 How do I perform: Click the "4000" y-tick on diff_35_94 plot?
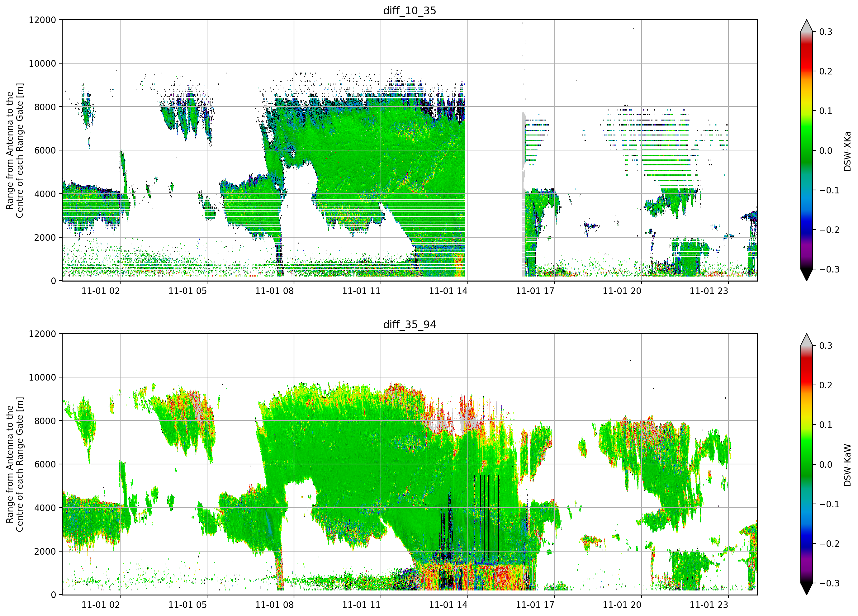[45, 508]
